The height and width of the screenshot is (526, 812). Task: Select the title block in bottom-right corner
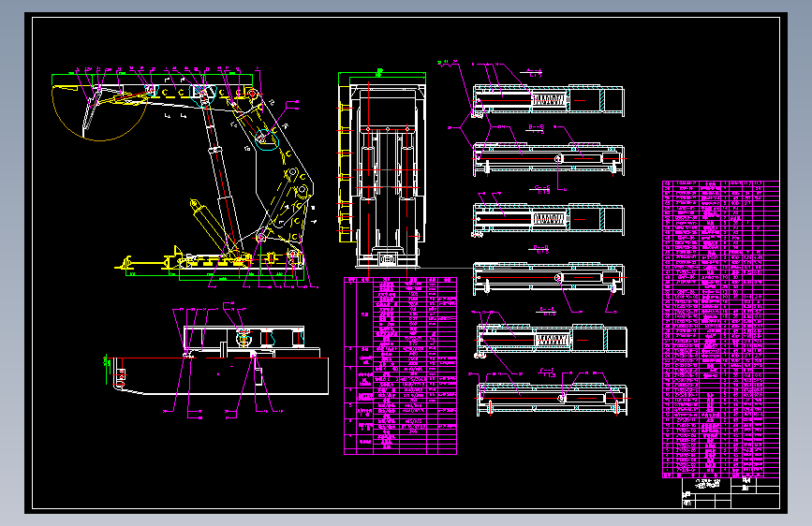coord(731,493)
